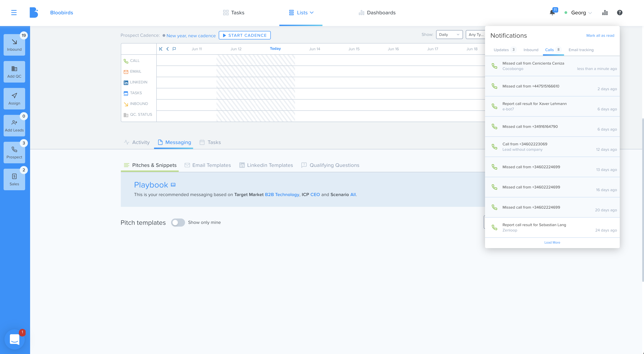Toggle Show only mine switch
This screenshot has width=644, height=354.
(178, 222)
